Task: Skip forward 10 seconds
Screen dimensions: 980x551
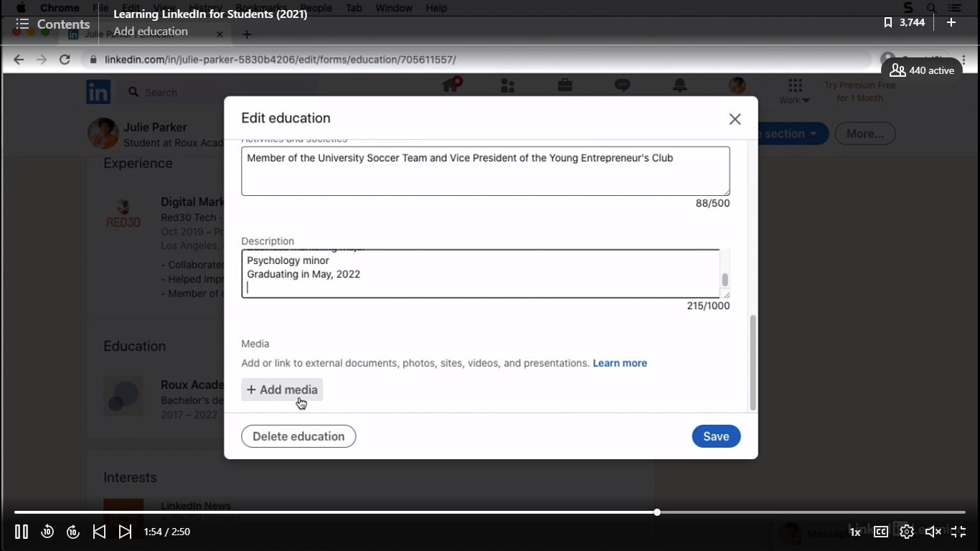Action: click(x=73, y=532)
